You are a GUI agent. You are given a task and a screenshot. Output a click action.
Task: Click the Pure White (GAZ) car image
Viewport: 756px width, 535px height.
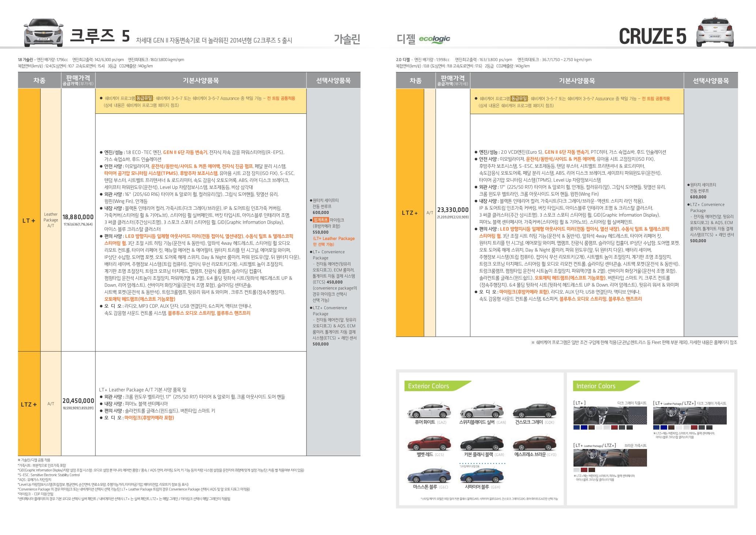[429, 411]
